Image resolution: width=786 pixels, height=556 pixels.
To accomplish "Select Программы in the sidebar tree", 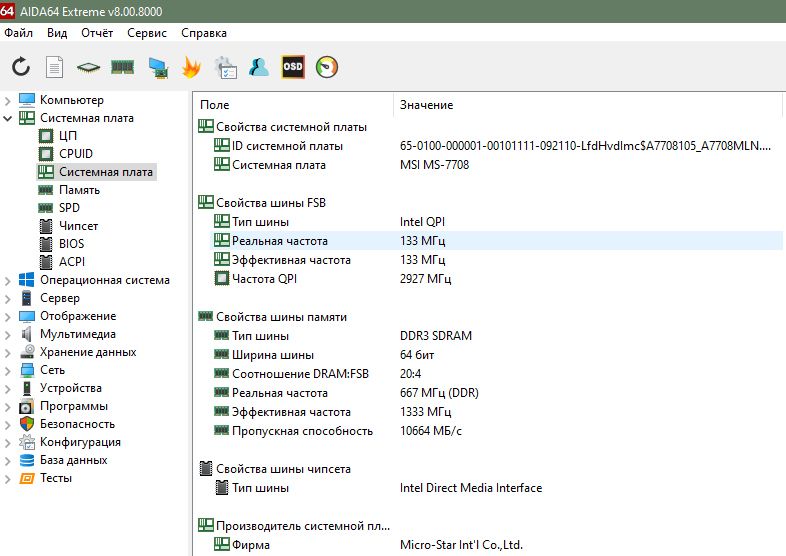I will pyautogui.click(x=74, y=406).
